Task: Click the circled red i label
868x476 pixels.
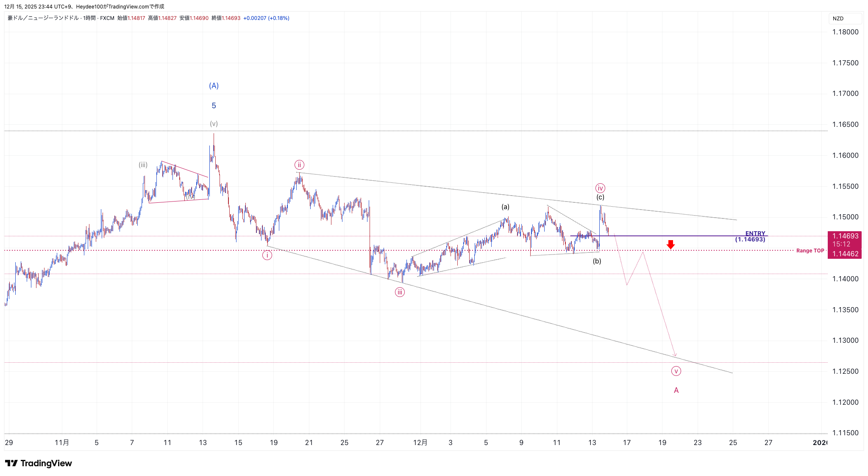Action: (267, 255)
